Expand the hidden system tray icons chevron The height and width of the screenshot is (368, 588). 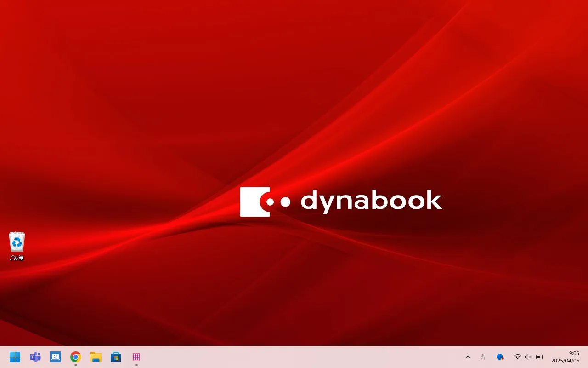pos(468,357)
